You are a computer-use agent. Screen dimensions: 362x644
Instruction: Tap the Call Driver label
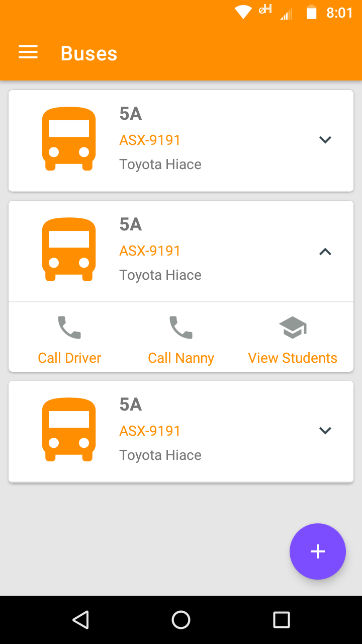click(x=69, y=358)
